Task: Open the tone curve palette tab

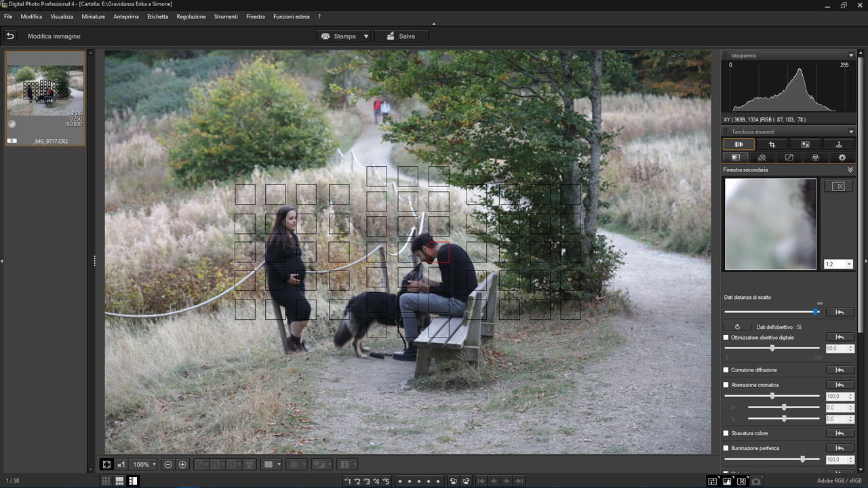Action: (x=789, y=157)
